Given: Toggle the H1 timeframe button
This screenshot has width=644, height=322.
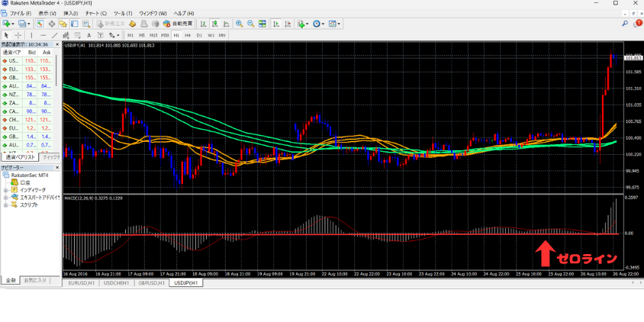Looking at the screenshot, I should click(176, 35).
